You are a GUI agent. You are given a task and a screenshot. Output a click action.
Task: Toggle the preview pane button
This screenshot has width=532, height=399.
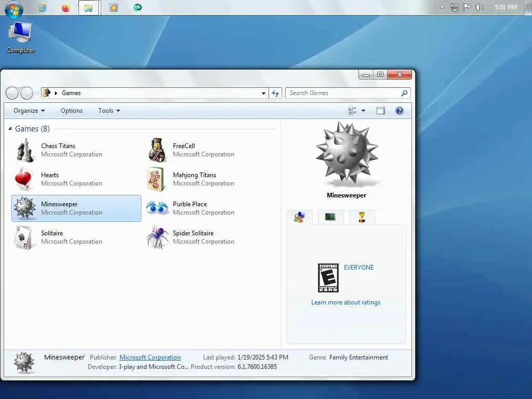click(x=381, y=111)
